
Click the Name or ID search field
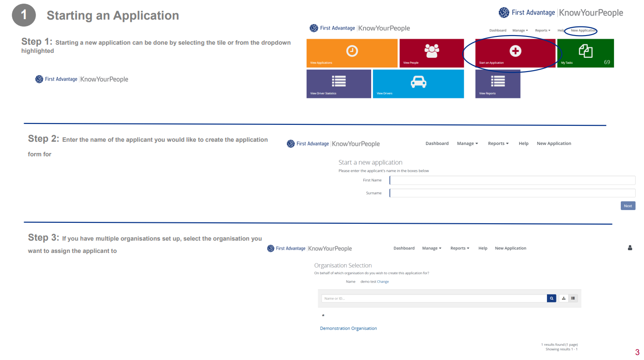(433, 298)
